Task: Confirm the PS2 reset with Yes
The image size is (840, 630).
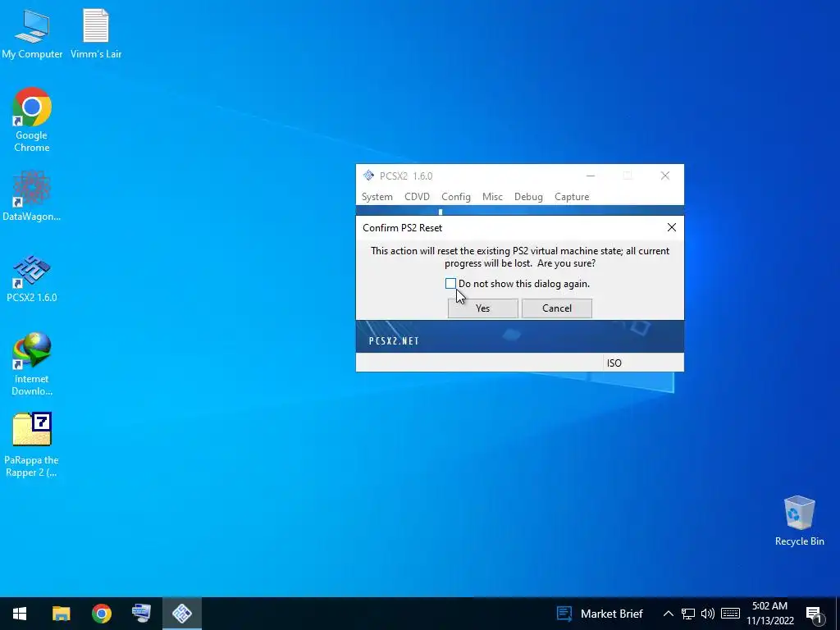Action: click(482, 308)
